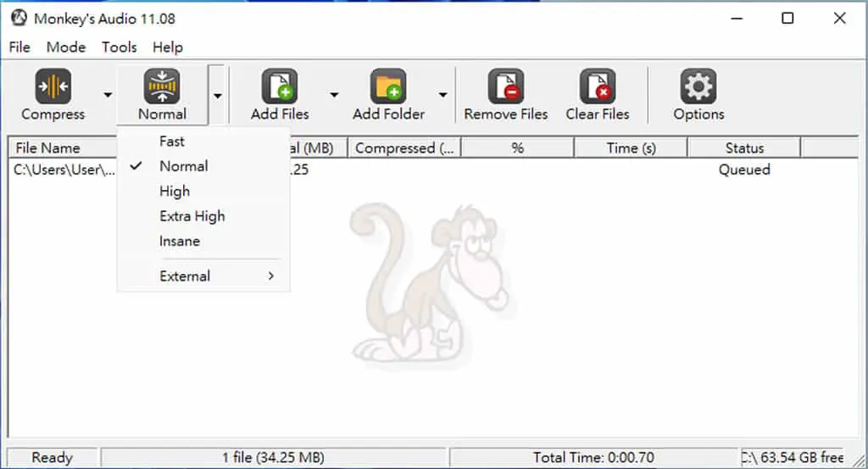Open the Mode menu

click(66, 47)
